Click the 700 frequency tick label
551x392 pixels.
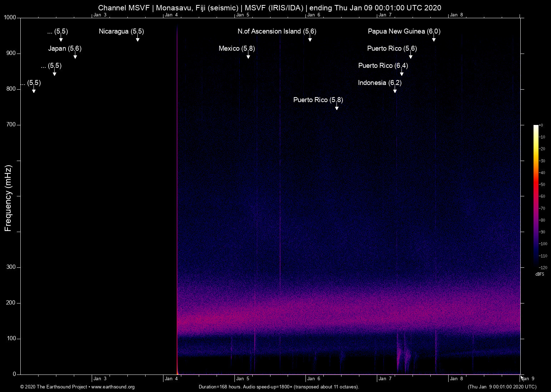[x=11, y=125]
